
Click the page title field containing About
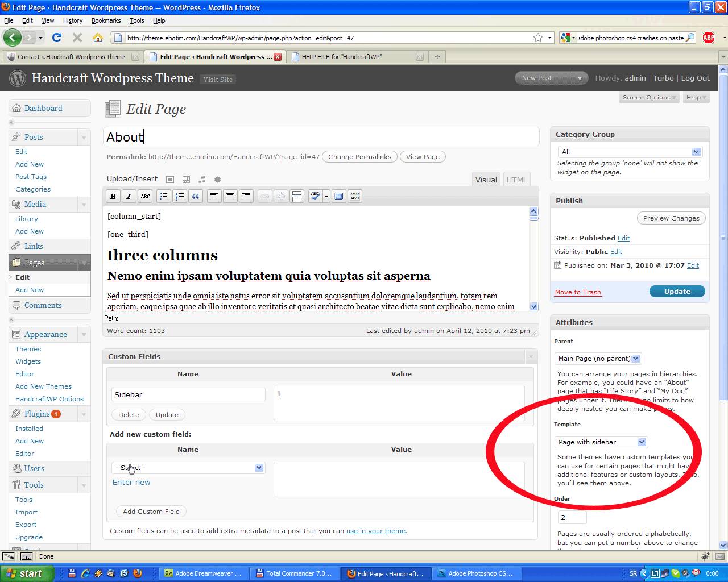321,137
